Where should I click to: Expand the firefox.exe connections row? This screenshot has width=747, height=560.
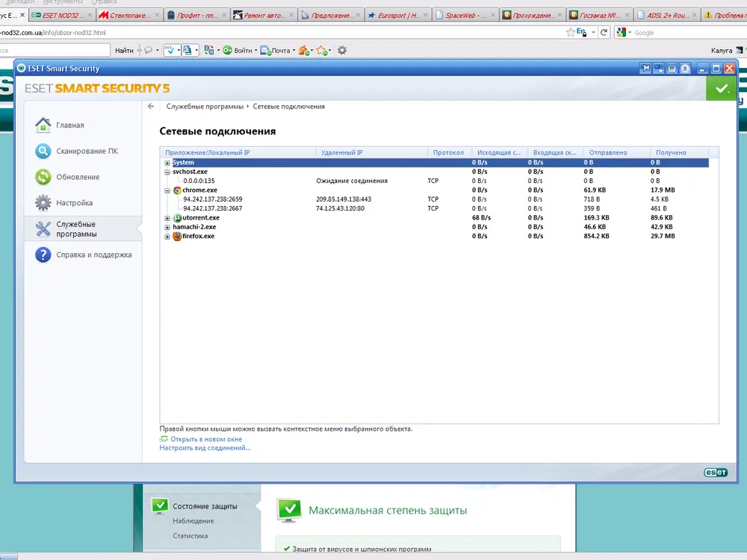tap(167, 237)
